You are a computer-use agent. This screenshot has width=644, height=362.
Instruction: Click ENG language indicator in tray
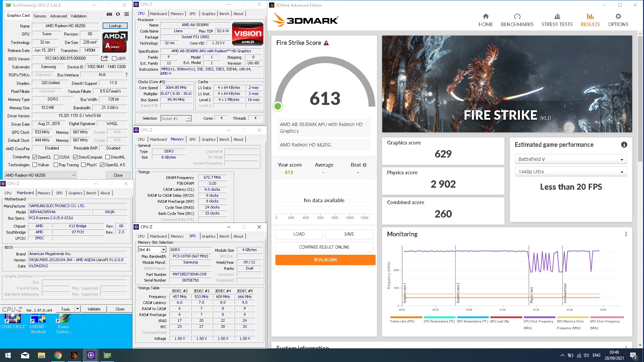[596, 355]
